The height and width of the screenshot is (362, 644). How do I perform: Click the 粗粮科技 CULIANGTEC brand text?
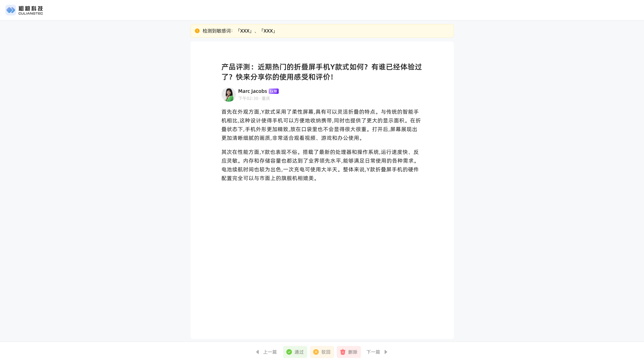coord(31,10)
